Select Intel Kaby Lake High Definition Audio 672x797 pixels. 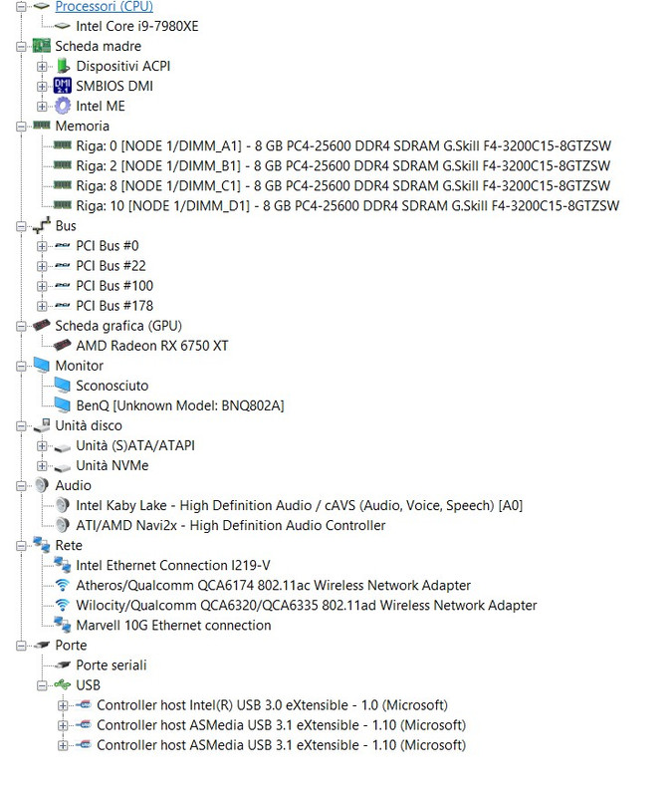click(x=300, y=506)
